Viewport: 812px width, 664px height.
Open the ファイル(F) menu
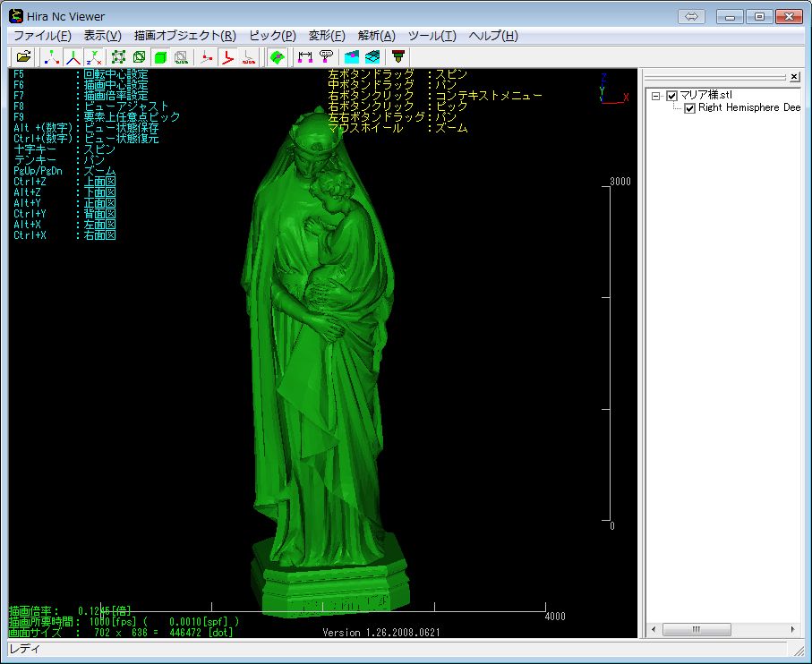pos(42,36)
